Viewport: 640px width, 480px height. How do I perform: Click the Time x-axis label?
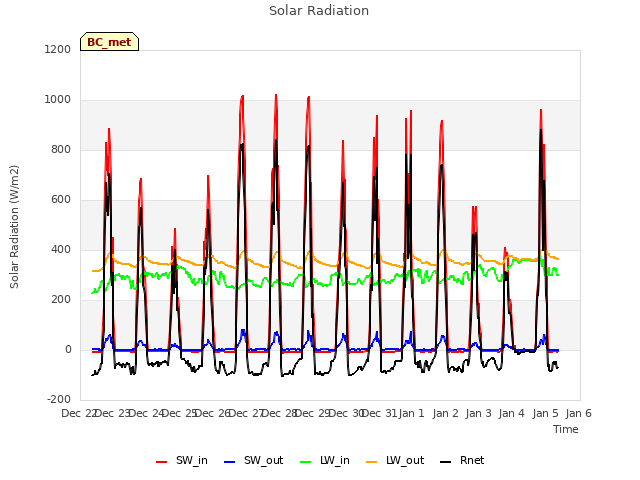point(566,429)
